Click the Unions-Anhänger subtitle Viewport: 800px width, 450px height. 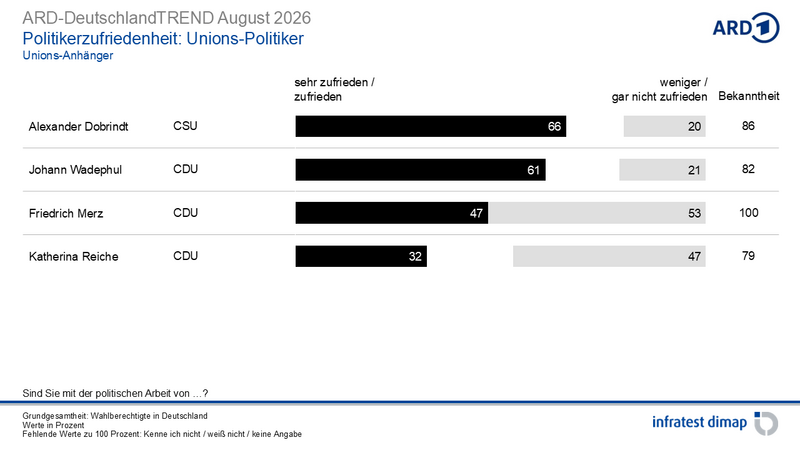(68, 56)
